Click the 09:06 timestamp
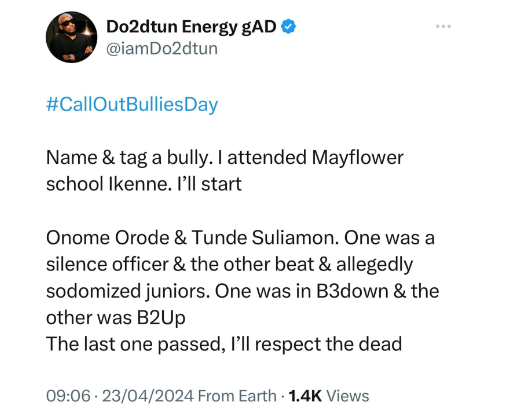This screenshot has width=525, height=414. (x=68, y=396)
